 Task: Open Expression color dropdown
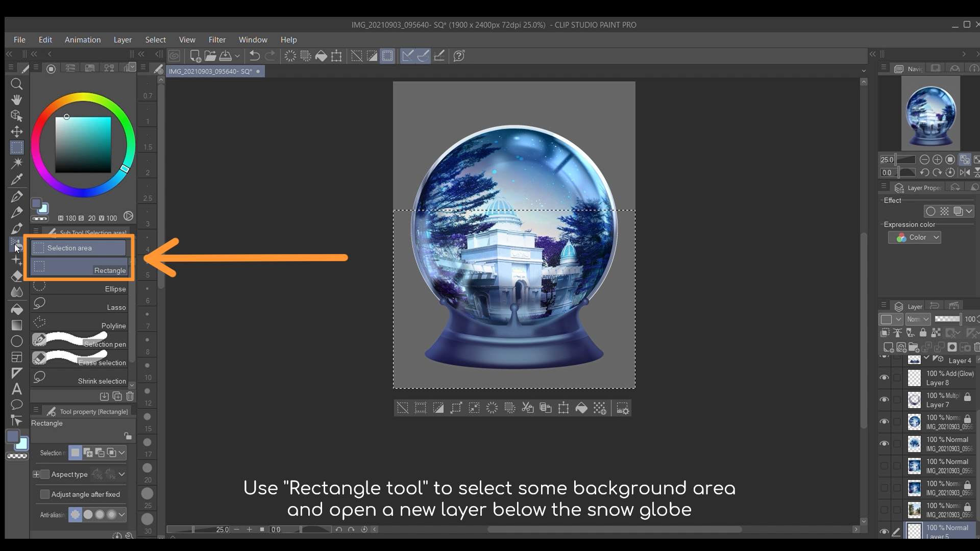point(915,238)
